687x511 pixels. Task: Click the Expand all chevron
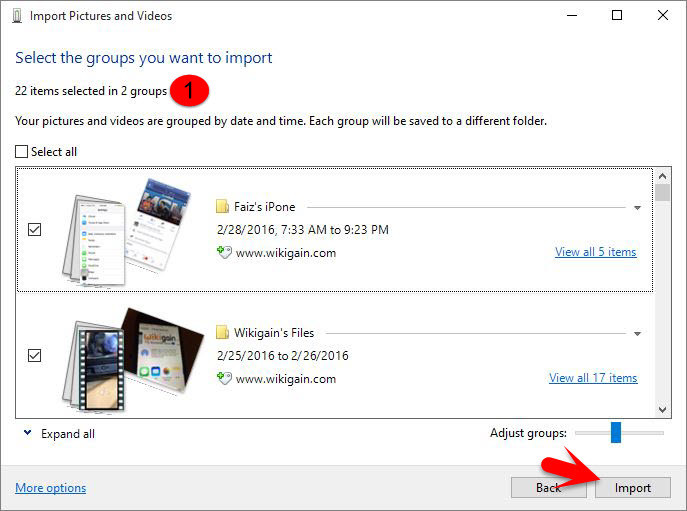pos(28,433)
